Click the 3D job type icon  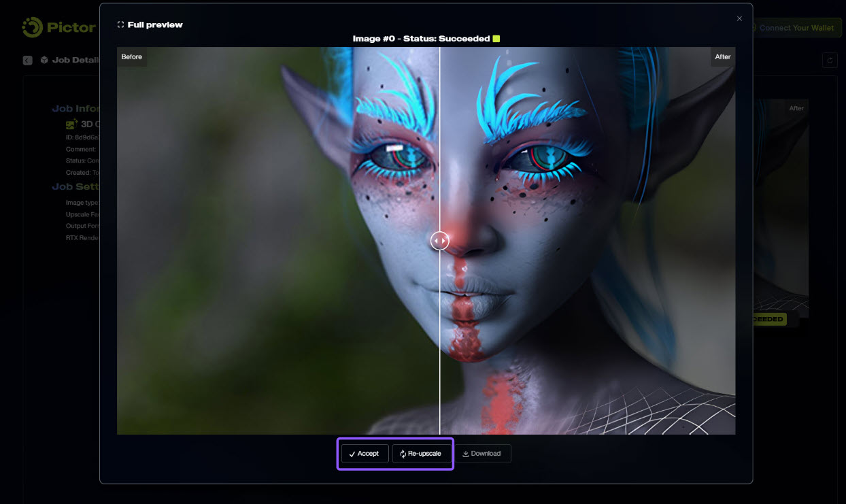click(x=71, y=124)
